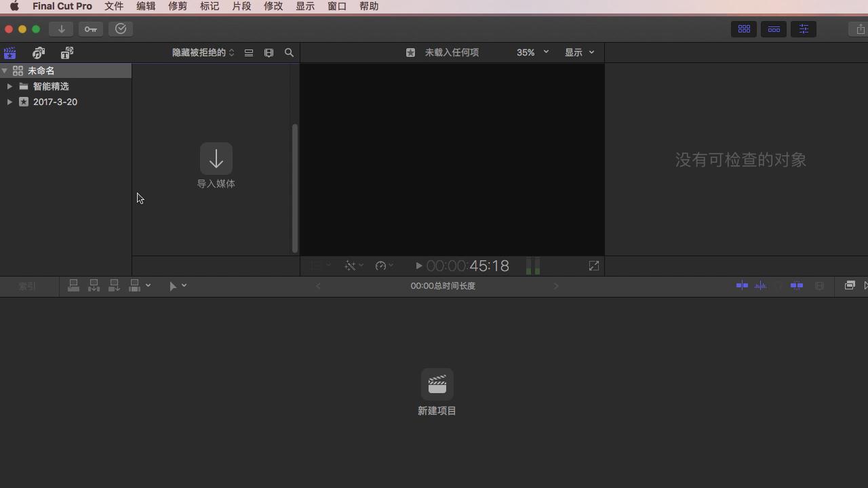Toggle timeline snapping
The height and width of the screenshot is (488, 868).
pyautogui.click(x=797, y=286)
